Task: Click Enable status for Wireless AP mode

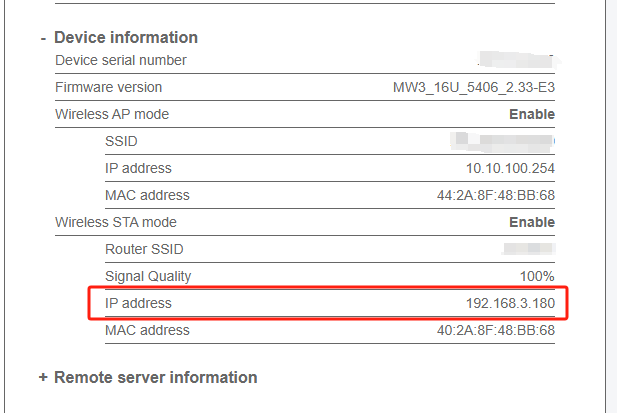Action: [531, 114]
